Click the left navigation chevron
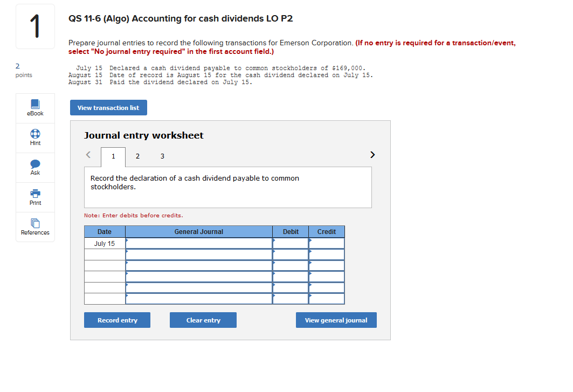 pos(88,154)
